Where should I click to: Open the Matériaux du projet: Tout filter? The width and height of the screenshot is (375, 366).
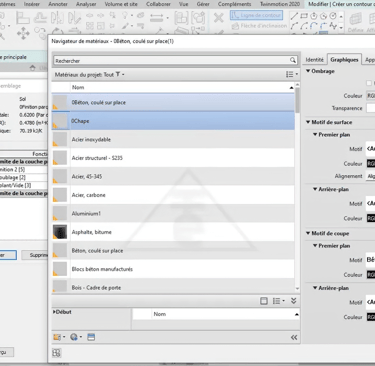(x=89, y=74)
